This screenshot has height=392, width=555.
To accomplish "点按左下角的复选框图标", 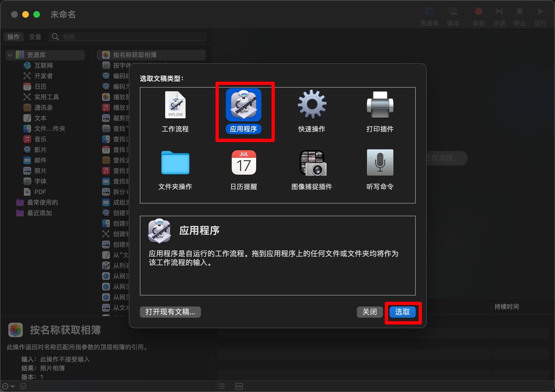I will (x=24, y=386).
